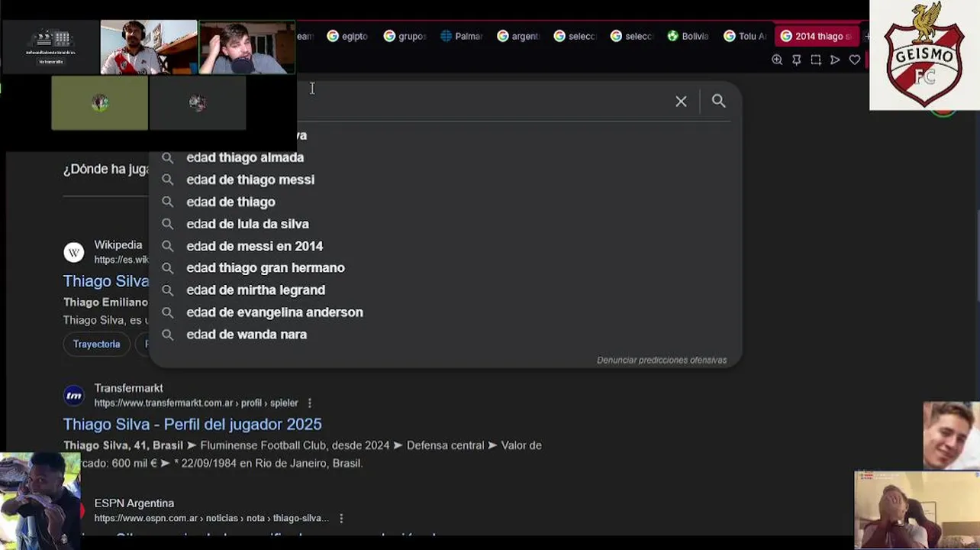980x550 pixels.
Task: Switch to the 'grupos' browser tab
Action: pyautogui.click(x=405, y=36)
